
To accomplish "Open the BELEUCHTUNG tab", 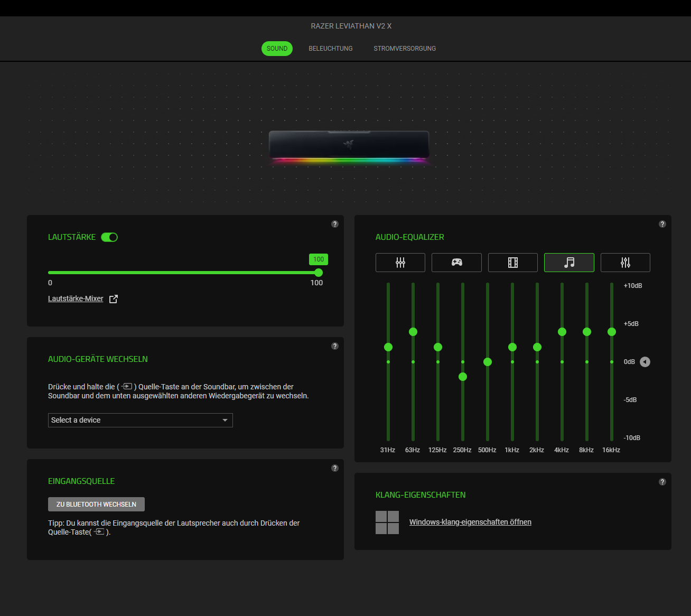I will pyautogui.click(x=331, y=49).
